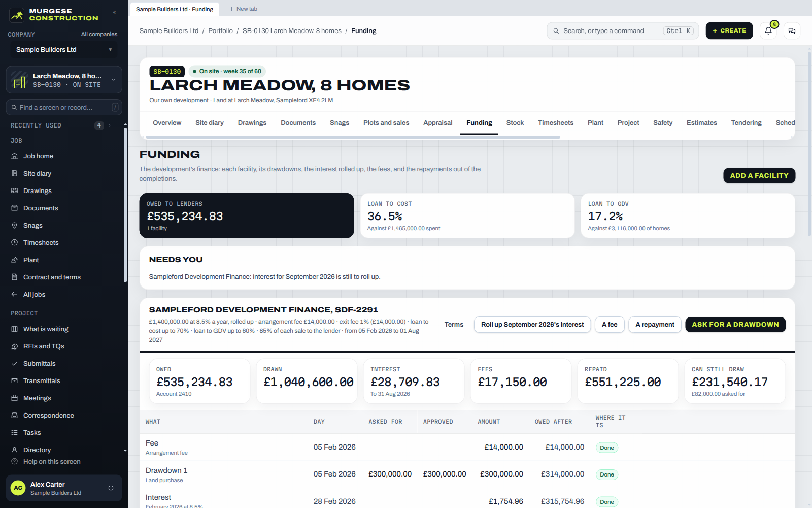Switch to the Overview tab
812x508 pixels.
point(167,123)
